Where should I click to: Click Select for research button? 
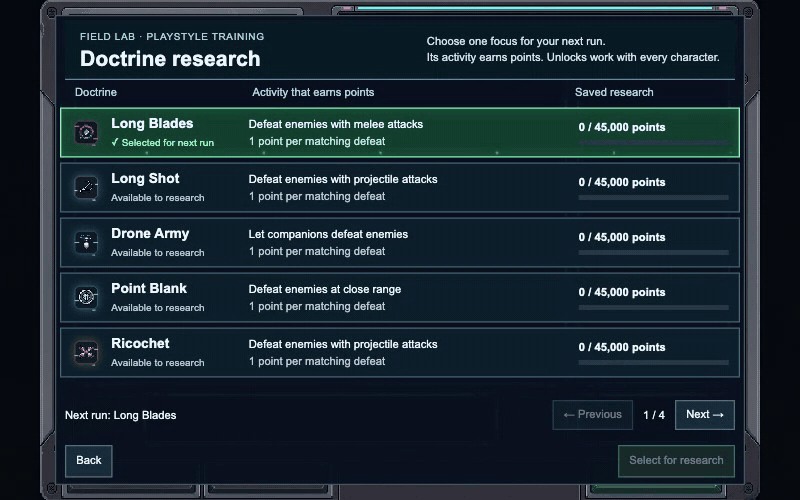(x=676, y=461)
